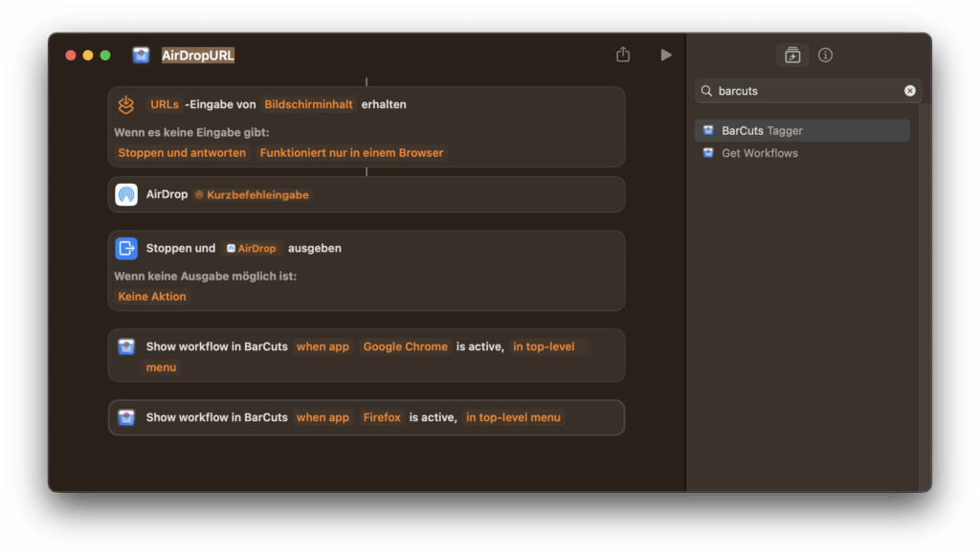Image resolution: width=980 pixels, height=556 pixels.
Task: Click the URL input receive action icon
Action: click(126, 104)
